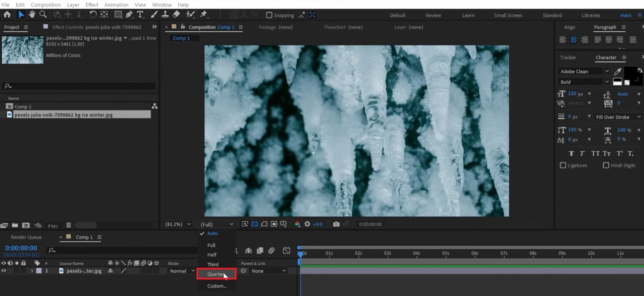Hide layer 1 using the eye toggle
This screenshot has width=644, height=296.
(4, 271)
